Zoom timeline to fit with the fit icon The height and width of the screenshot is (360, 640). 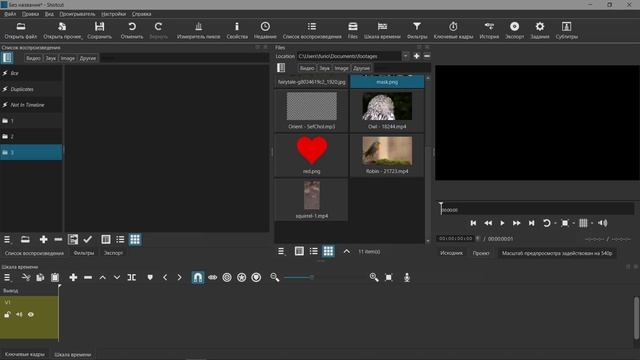coord(389,278)
